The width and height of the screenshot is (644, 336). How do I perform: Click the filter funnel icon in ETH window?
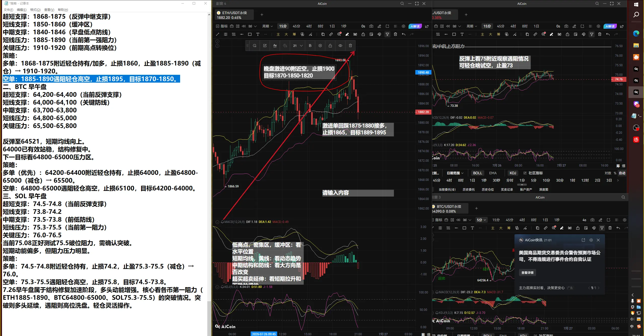[387, 34]
